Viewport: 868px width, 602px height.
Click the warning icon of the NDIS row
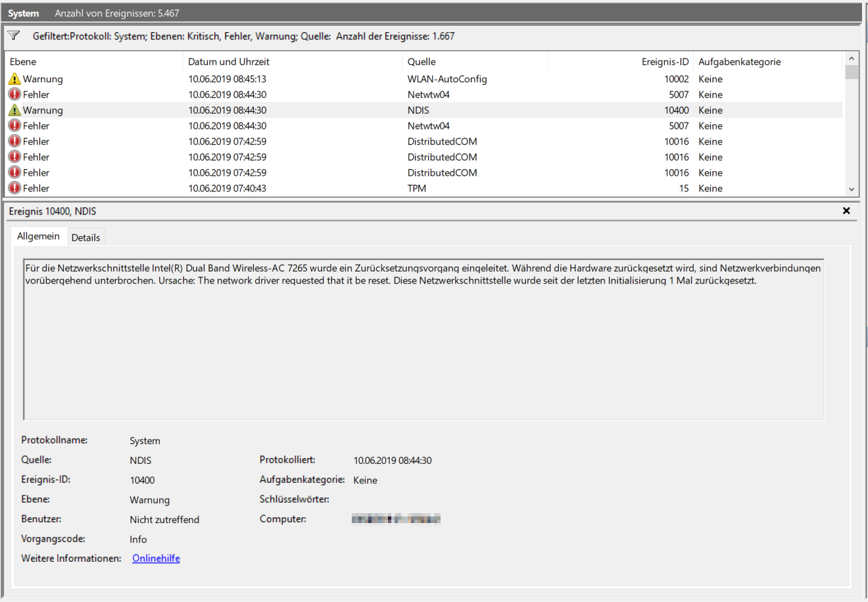click(14, 110)
